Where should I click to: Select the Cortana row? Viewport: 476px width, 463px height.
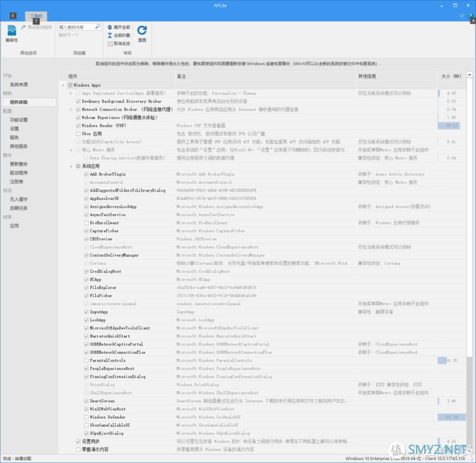coord(262,264)
